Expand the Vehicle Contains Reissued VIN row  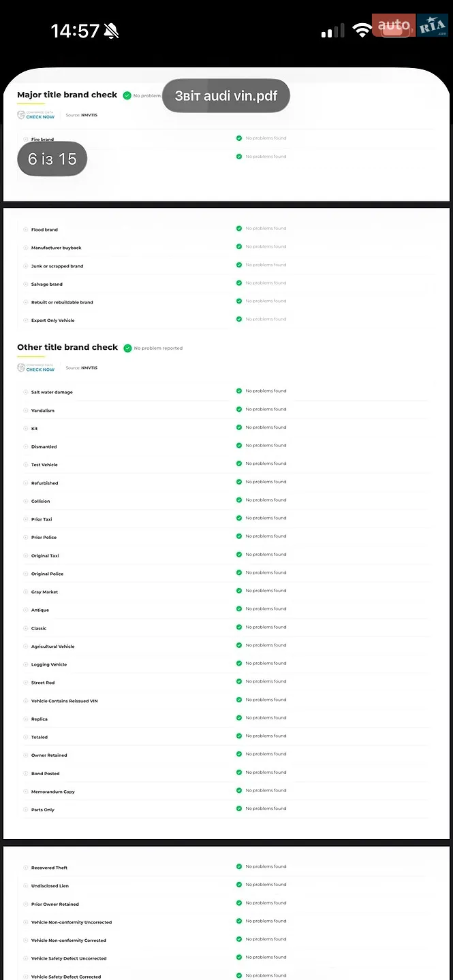click(26, 701)
